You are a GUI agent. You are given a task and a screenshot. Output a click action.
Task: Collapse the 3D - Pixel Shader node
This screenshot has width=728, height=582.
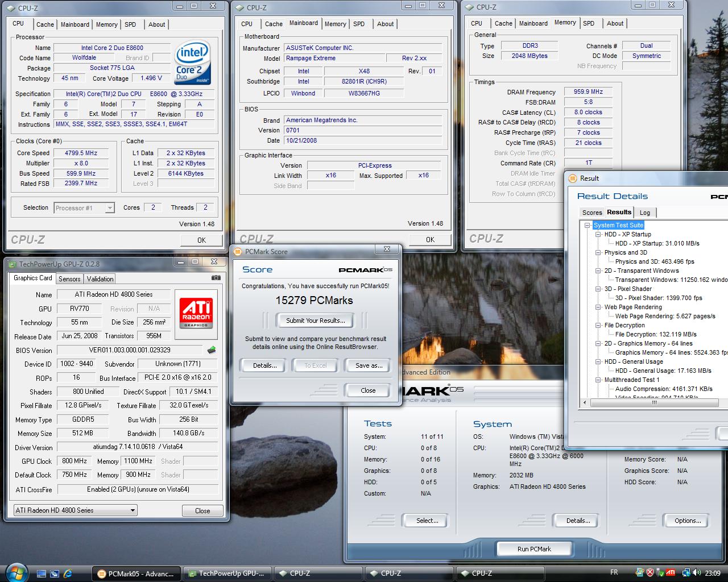598,289
